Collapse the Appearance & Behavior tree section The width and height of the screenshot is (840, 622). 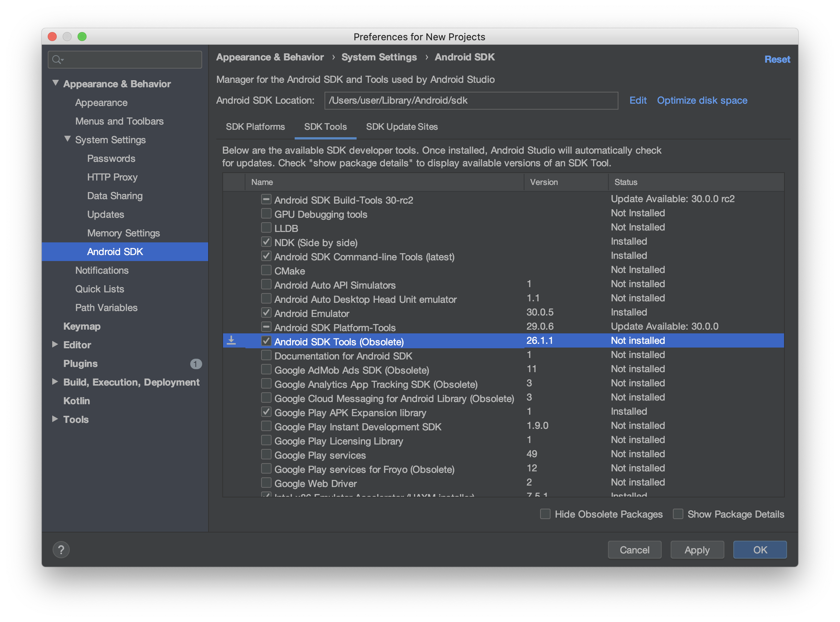(55, 83)
